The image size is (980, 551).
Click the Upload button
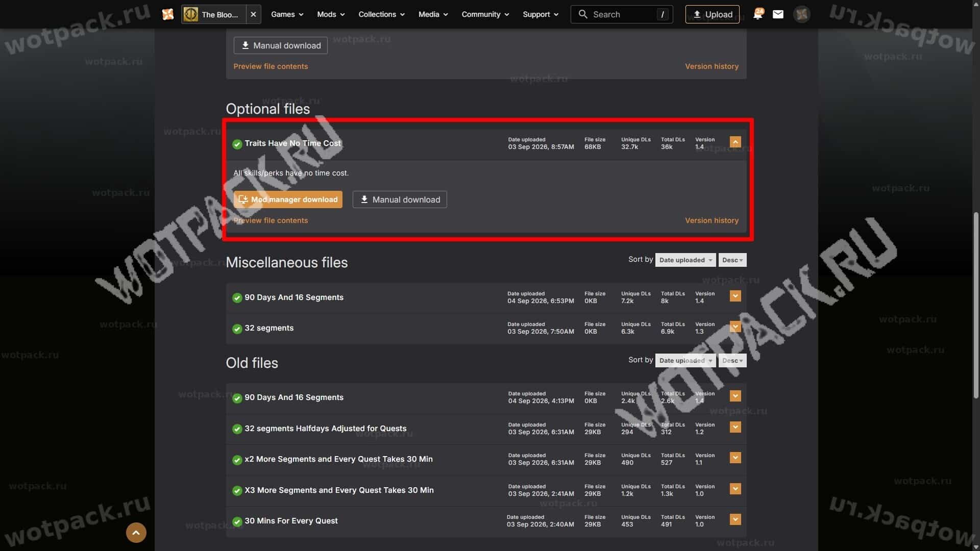click(712, 14)
